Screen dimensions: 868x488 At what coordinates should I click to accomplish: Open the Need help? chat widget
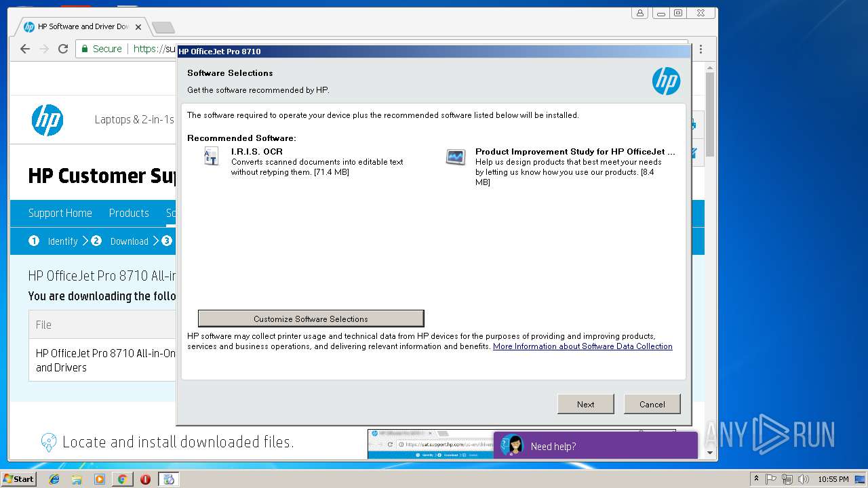pos(595,445)
